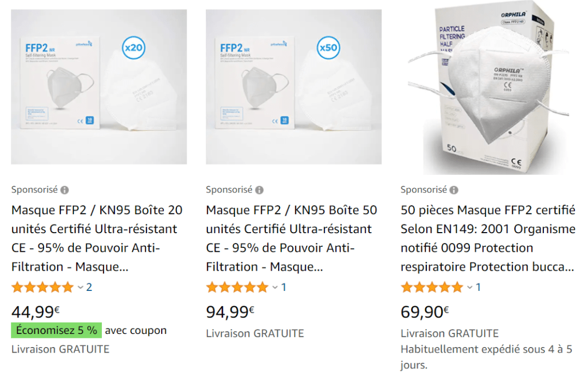Screen dimensions: 588x377
Task: Open '50 pièces Masque FFP2 certifié' title
Action: (488, 238)
